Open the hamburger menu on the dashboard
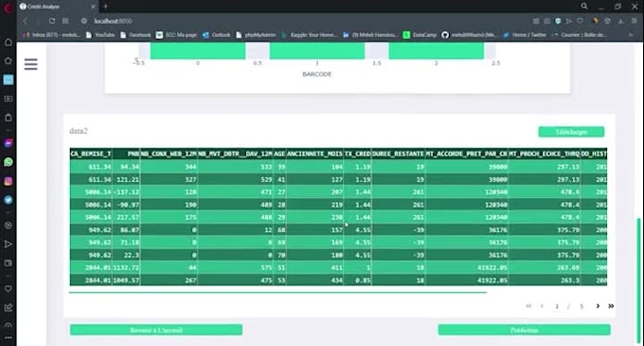 (x=31, y=64)
